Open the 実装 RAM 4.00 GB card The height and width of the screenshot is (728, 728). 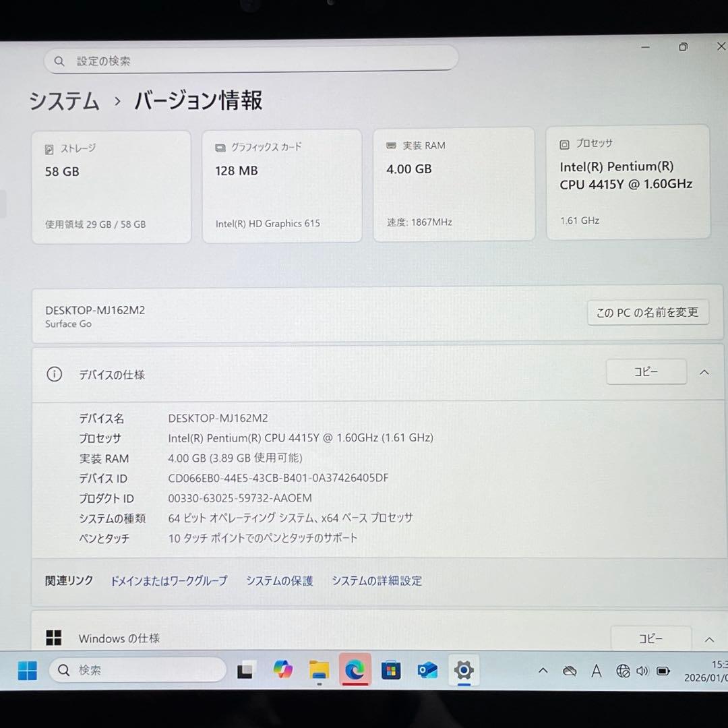(454, 184)
